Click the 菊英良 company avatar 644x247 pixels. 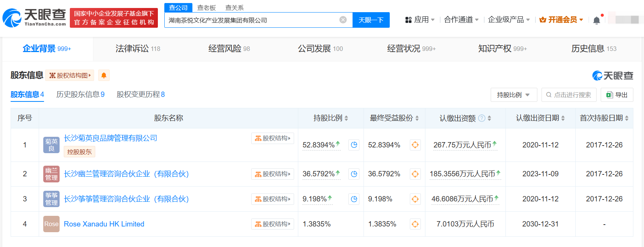click(51, 145)
